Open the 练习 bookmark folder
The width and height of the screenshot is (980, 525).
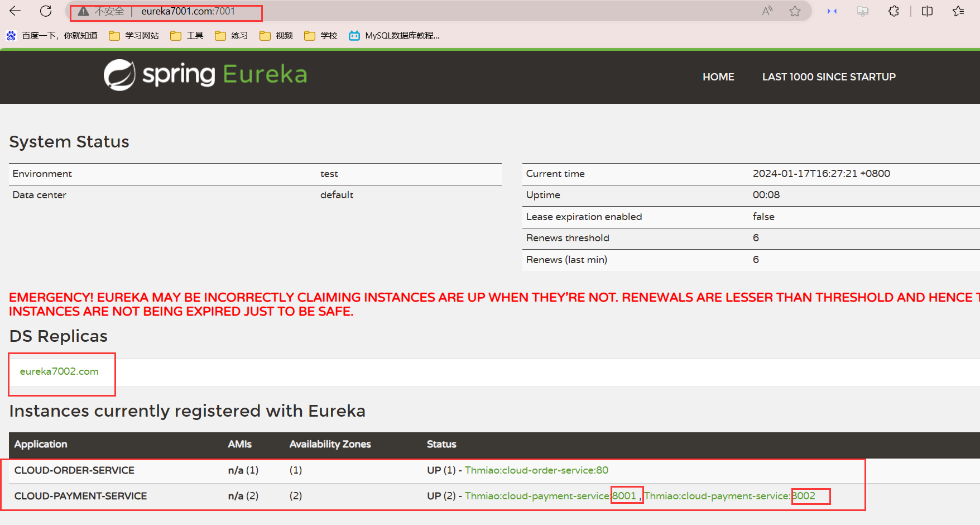tap(232, 35)
